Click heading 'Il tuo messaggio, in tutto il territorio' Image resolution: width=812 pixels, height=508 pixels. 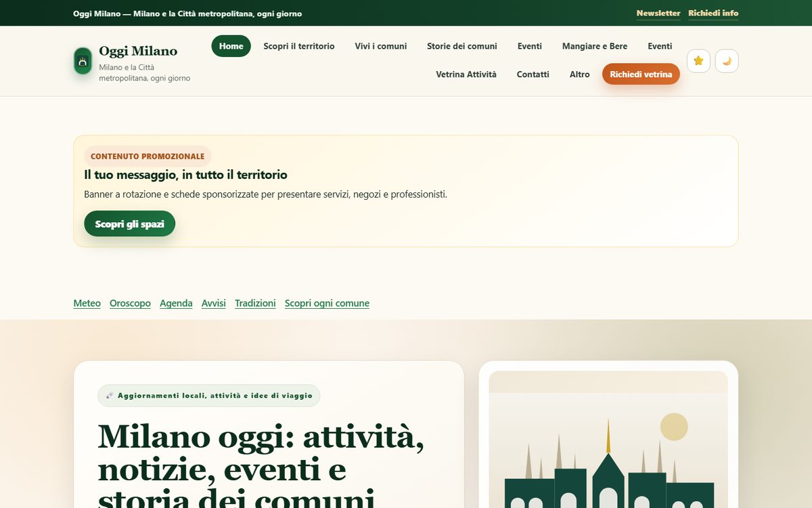[x=185, y=175]
